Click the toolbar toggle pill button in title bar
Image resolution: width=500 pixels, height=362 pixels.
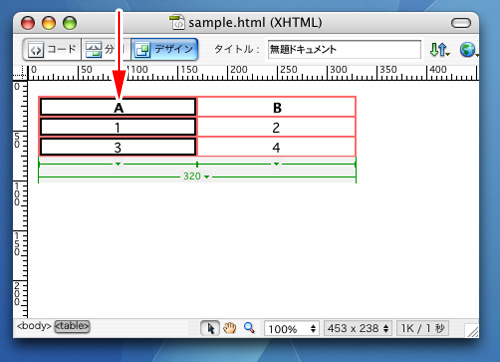click(461, 23)
